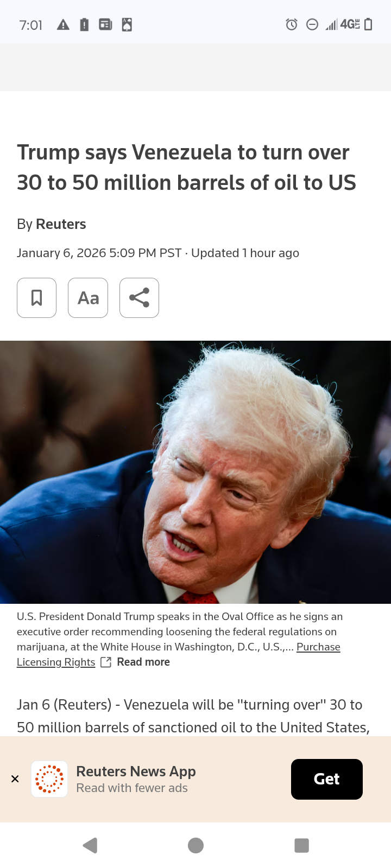Screen dimensions: 391x868
Task: Share the article using the share icon
Action: pos(139,298)
